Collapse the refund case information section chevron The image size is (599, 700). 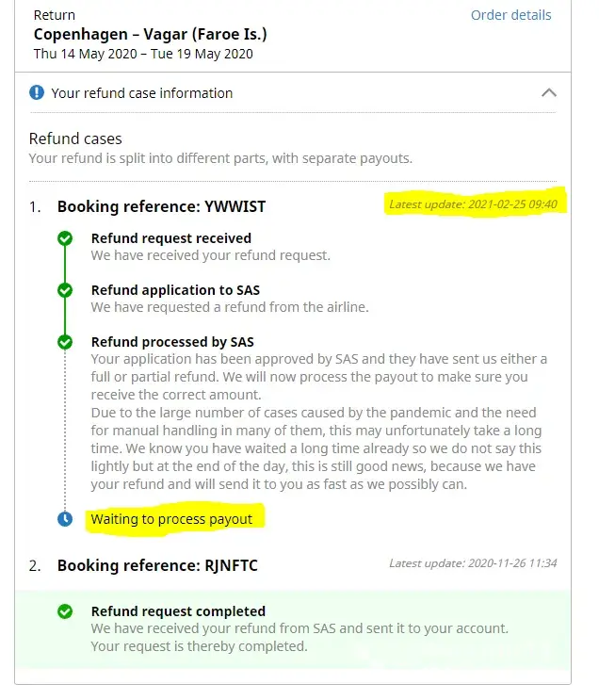549,92
